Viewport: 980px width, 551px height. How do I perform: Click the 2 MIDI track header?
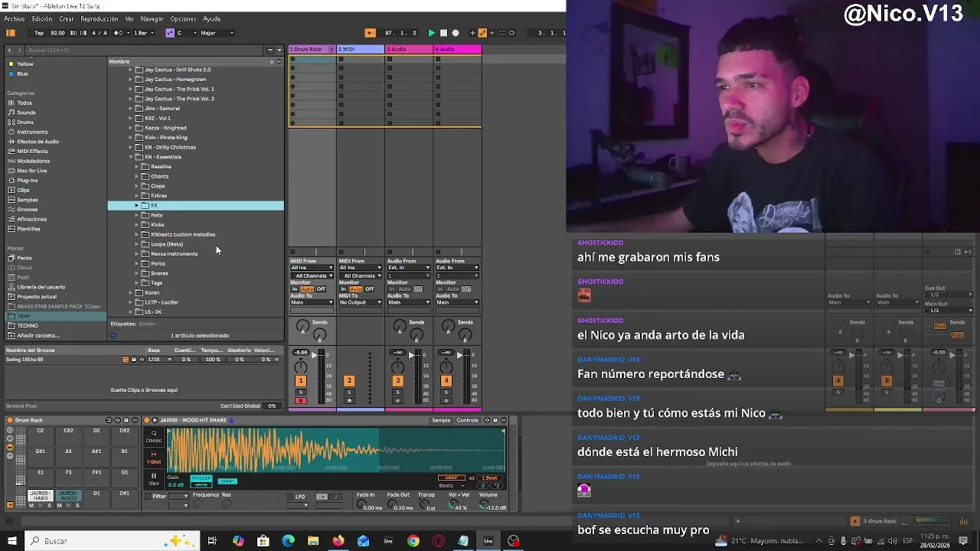click(x=361, y=50)
